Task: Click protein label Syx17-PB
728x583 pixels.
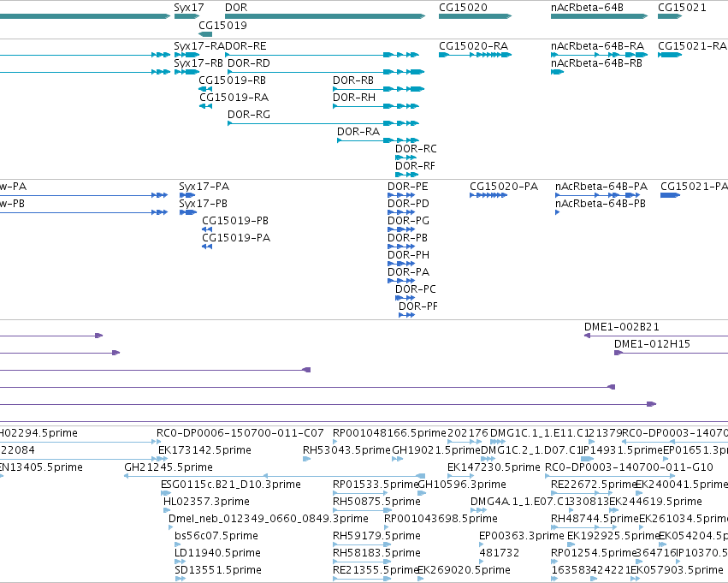Action: (203, 204)
